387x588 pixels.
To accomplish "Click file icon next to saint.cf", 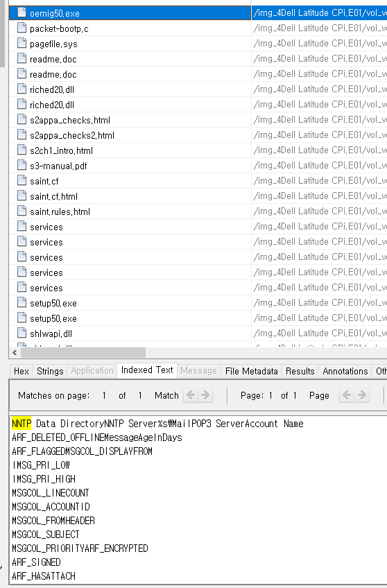I will point(22,180).
